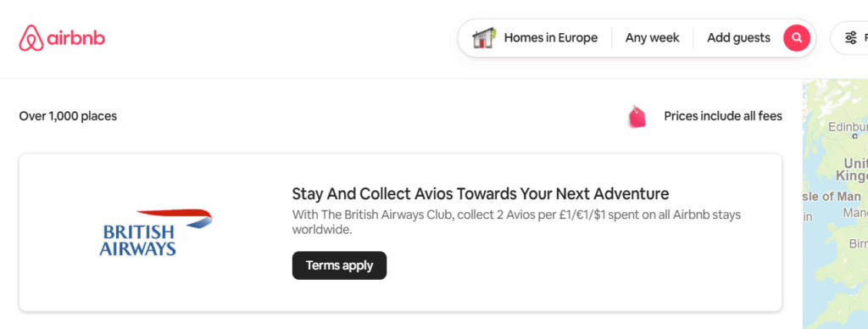Click the British Airways logo

click(156, 232)
